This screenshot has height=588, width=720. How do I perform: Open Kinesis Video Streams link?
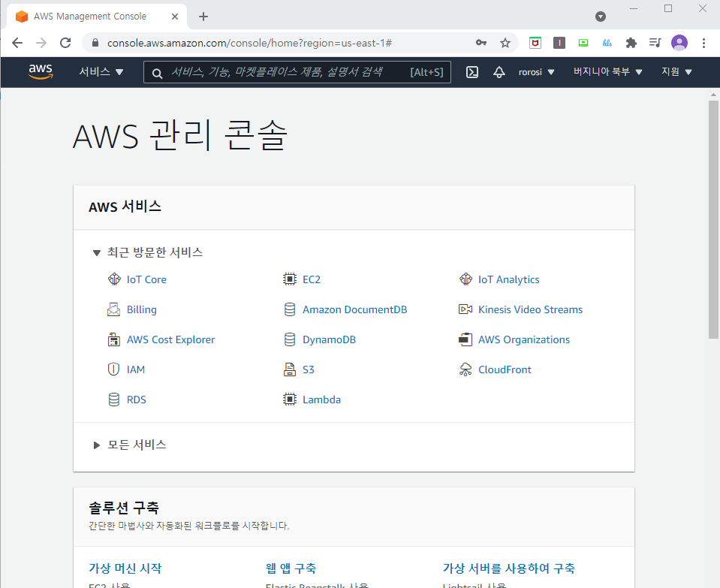(530, 309)
